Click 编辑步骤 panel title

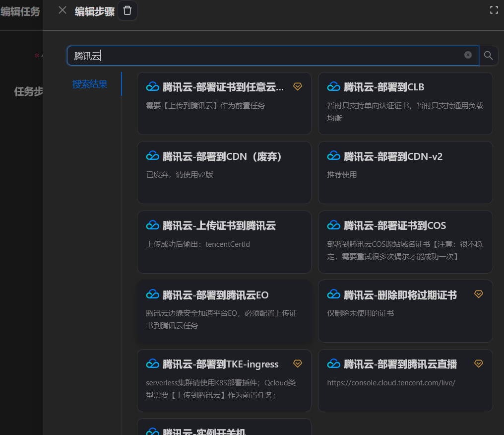[x=94, y=11]
